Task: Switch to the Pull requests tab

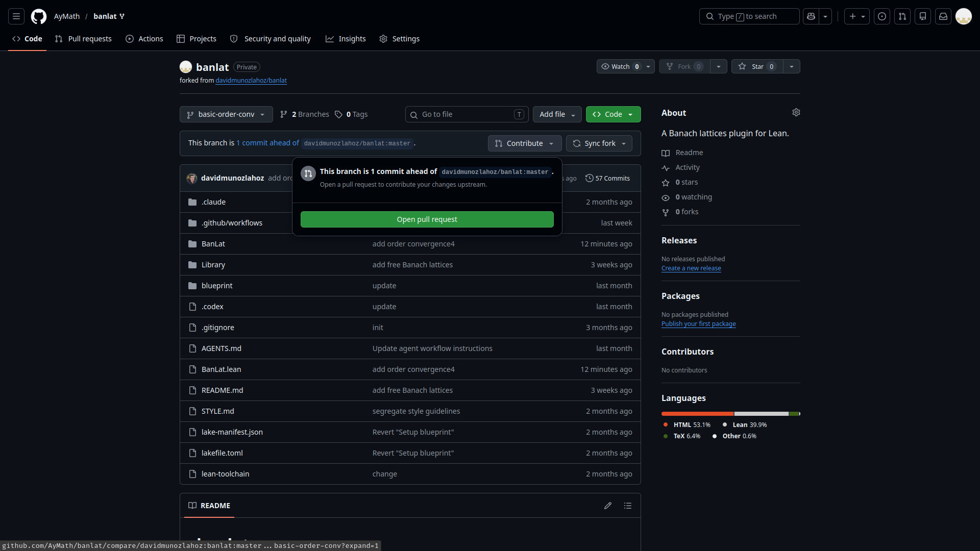Action: (83, 39)
